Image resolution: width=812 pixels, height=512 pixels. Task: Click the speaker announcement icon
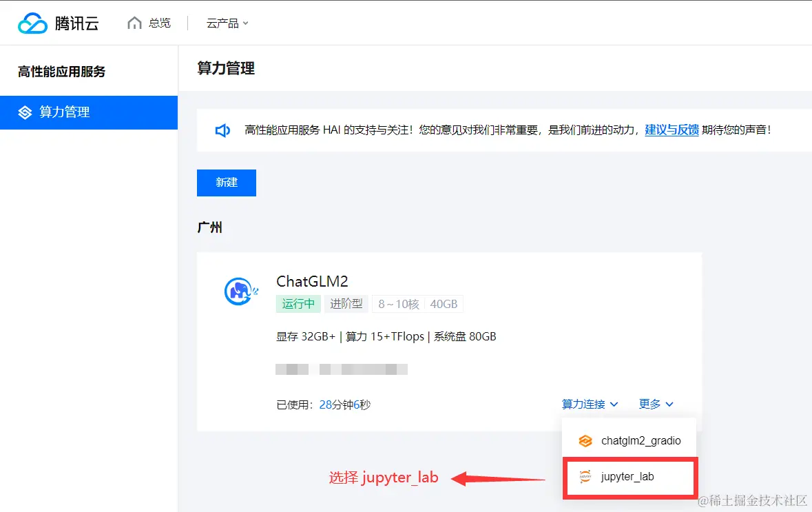tap(222, 131)
